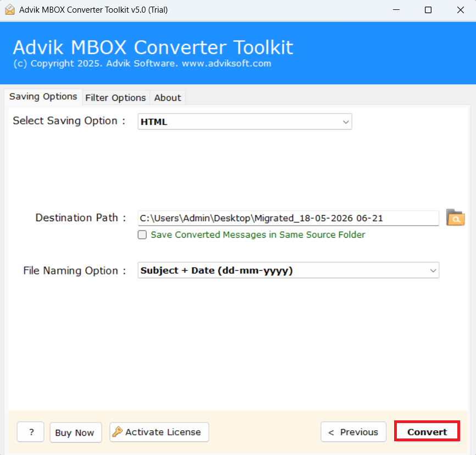476x455 pixels.
Task: Maximize the Advik MBOX Converter window
Action: [x=428, y=10]
